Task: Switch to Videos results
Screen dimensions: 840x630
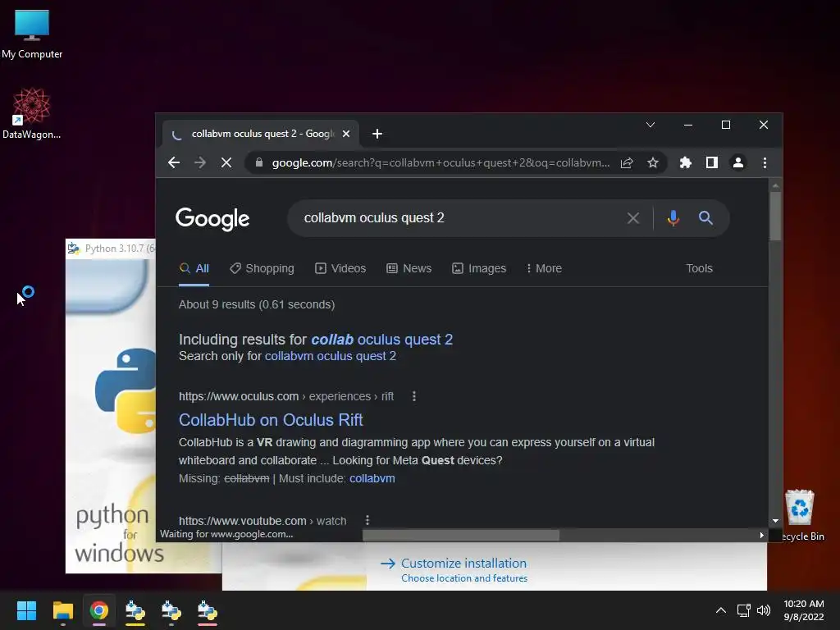Action: point(340,268)
